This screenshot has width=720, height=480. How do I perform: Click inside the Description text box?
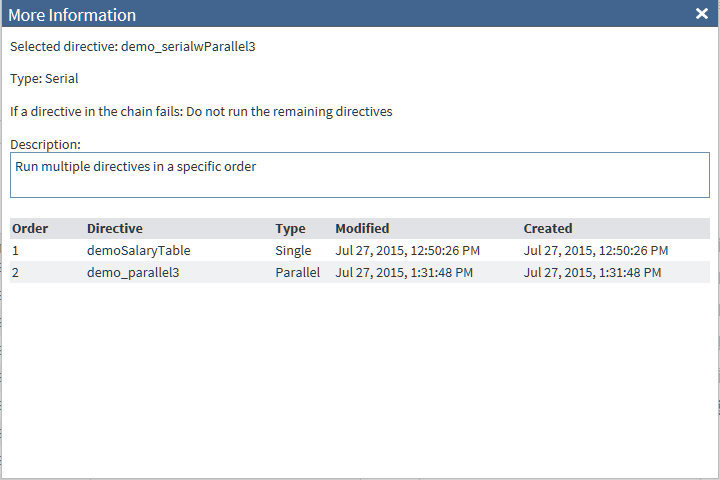tap(360, 175)
